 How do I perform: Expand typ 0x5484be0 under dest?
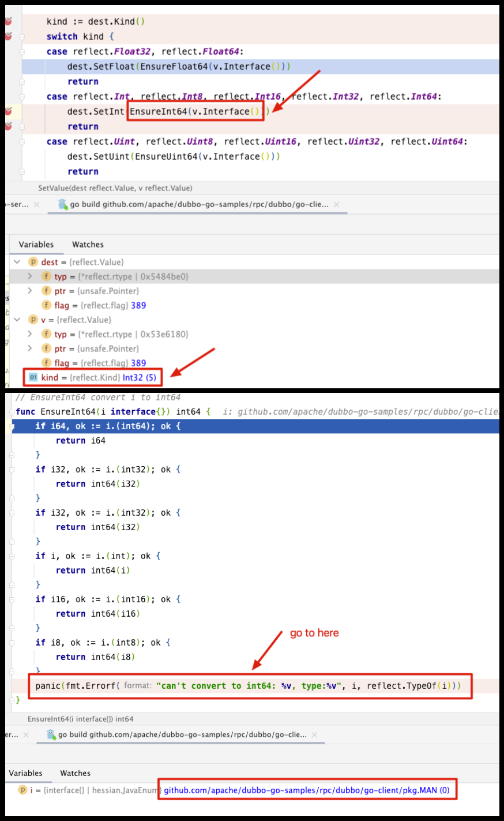pos(30,276)
